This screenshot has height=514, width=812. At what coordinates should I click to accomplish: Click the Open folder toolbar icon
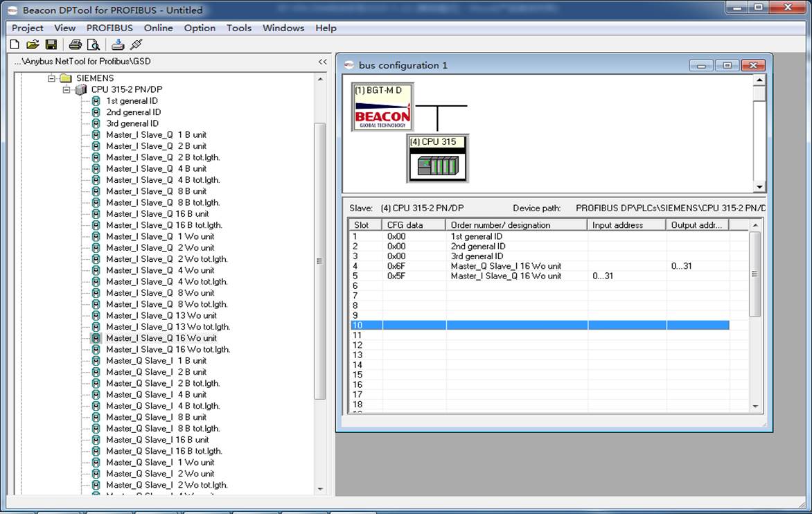[33, 44]
